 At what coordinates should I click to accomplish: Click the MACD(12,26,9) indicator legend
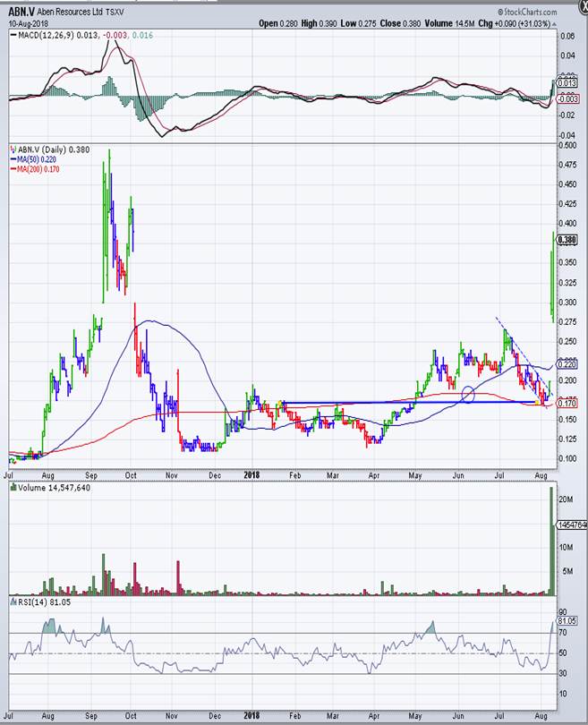click(81, 35)
